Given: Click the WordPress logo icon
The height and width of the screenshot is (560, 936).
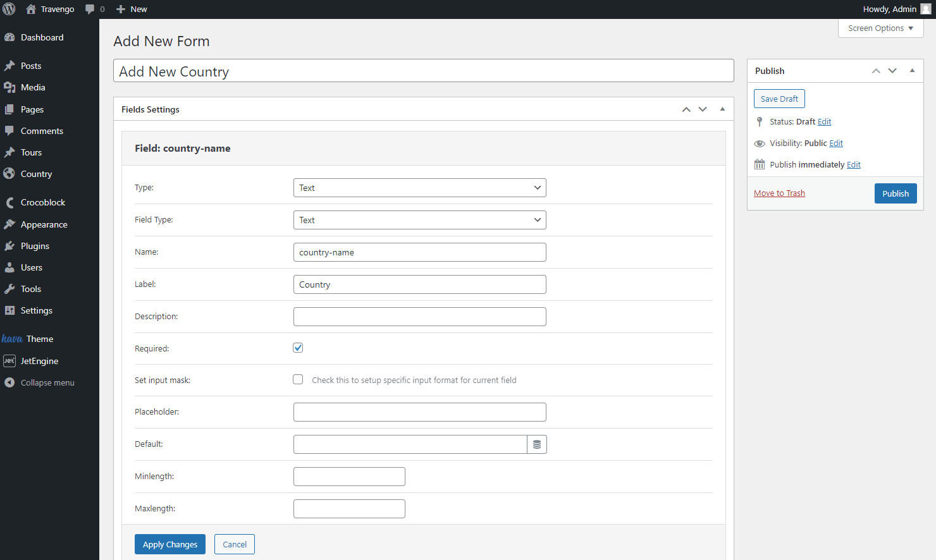Looking at the screenshot, I should pyautogui.click(x=9, y=9).
